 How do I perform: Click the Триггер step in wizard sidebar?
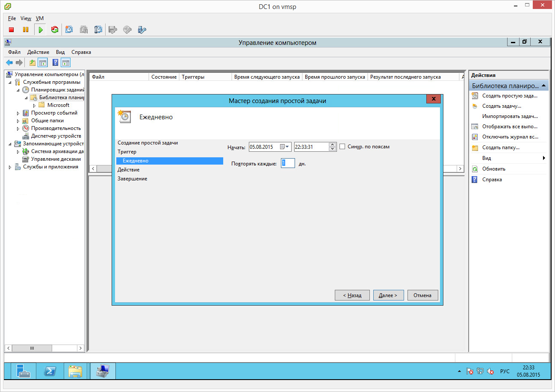click(127, 152)
